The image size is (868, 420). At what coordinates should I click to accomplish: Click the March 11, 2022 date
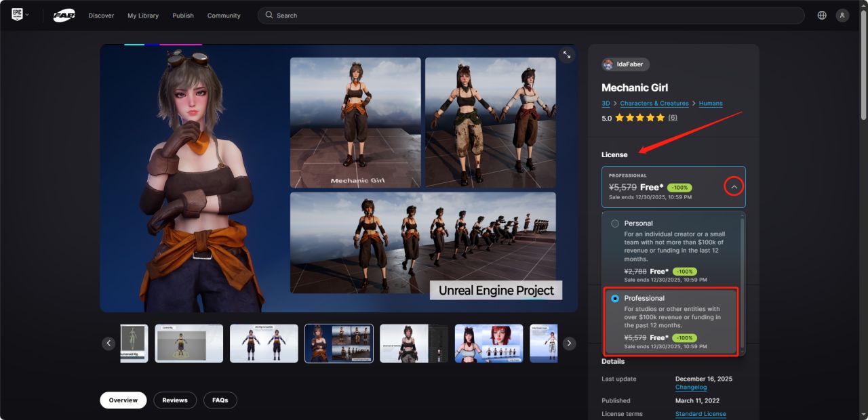point(698,400)
